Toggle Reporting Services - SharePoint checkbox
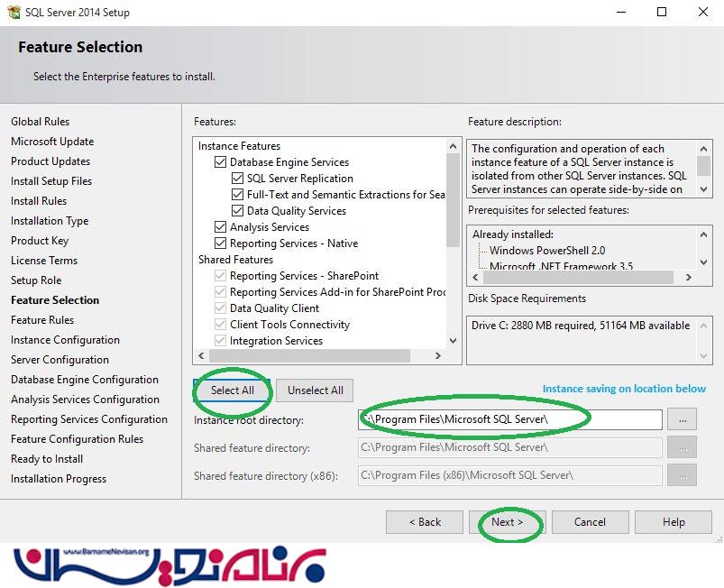This screenshot has width=724, height=588. click(220, 276)
